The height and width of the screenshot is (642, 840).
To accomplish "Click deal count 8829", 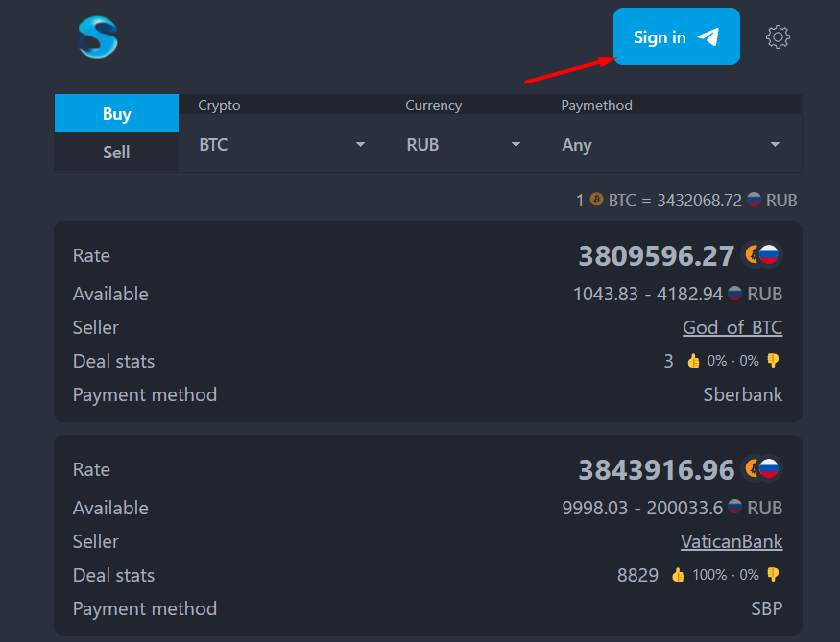I will [x=637, y=575].
